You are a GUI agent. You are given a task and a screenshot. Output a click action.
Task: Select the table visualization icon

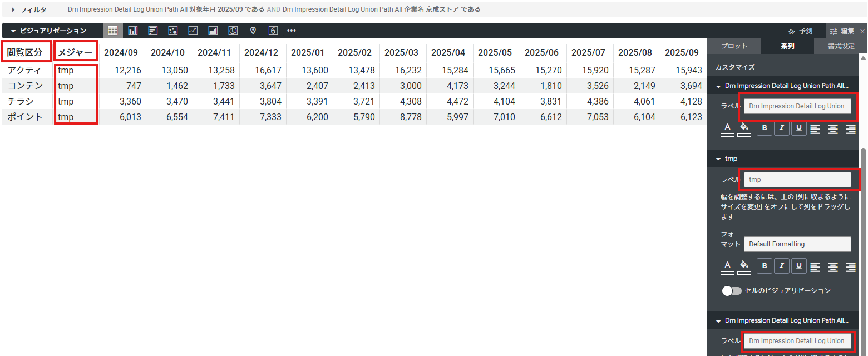coord(113,31)
